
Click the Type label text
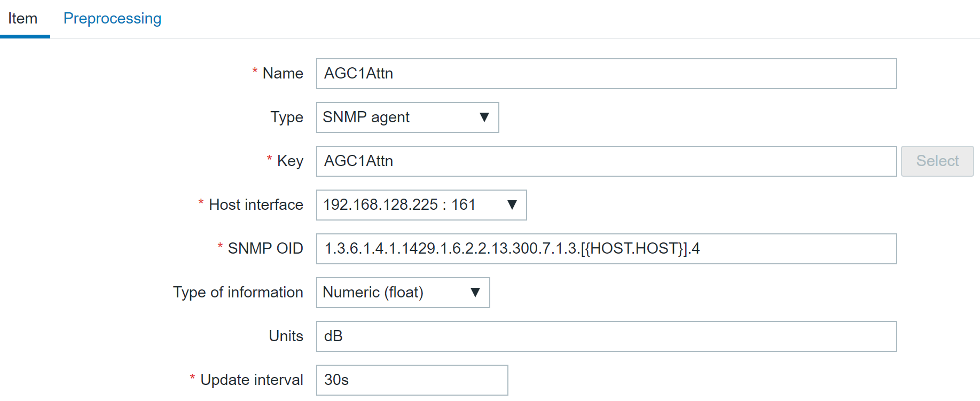(286, 117)
